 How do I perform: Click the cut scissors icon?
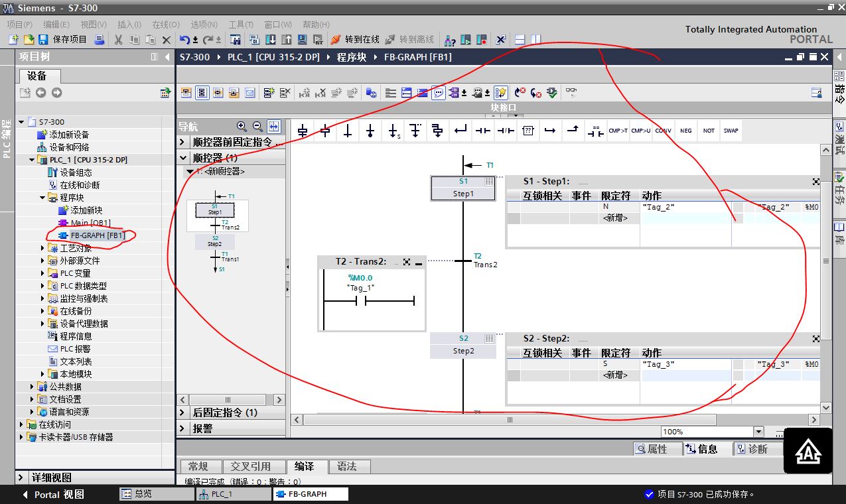coord(118,40)
